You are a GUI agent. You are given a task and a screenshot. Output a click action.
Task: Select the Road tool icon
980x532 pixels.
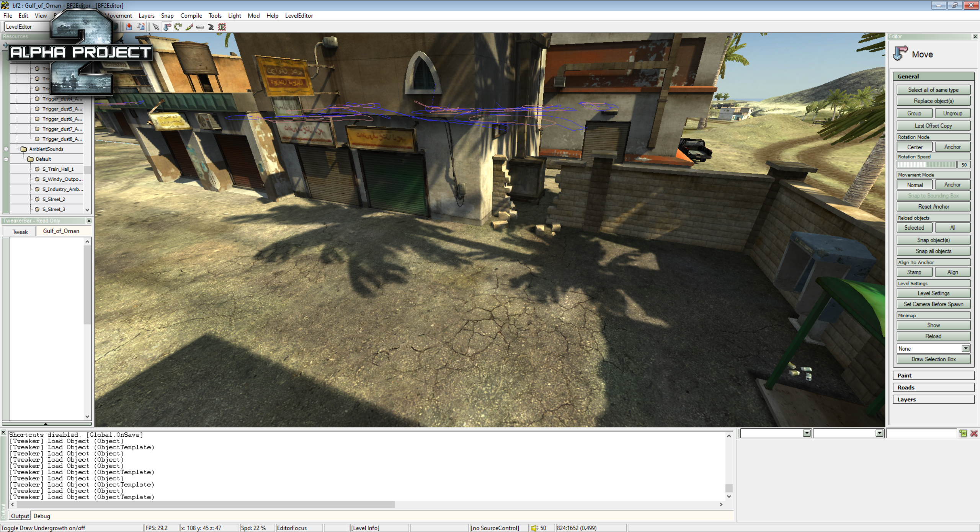tap(211, 27)
